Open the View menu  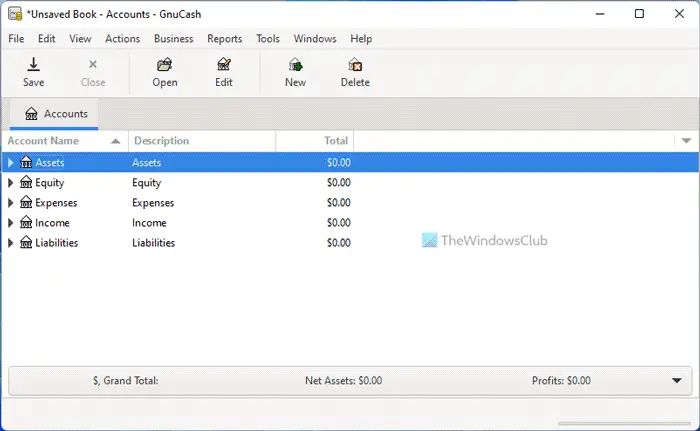tap(80, 39)
